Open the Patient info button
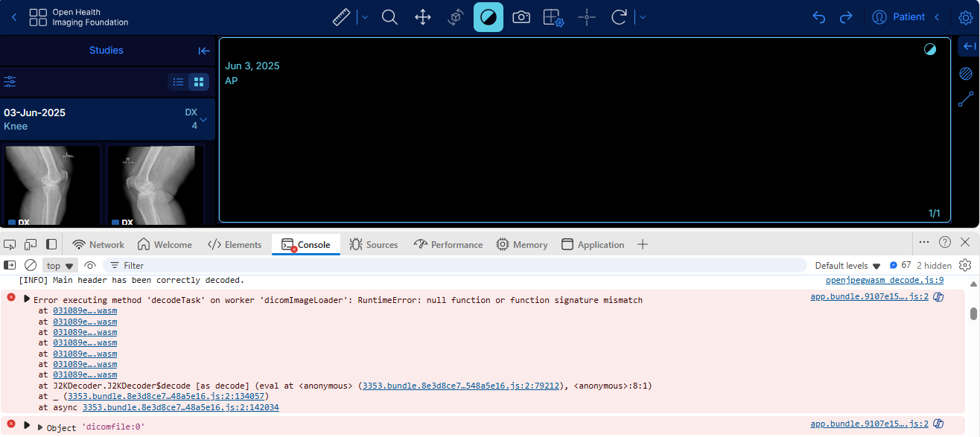Screen dimensions: 980x437 coord(899,17)
